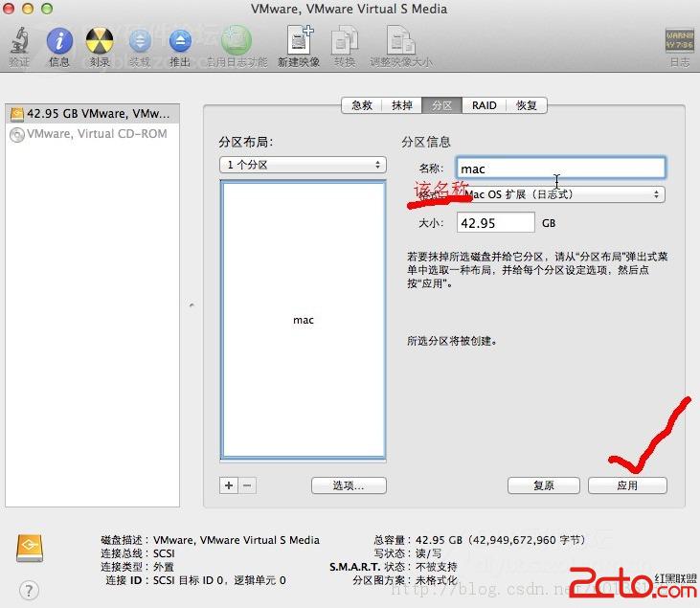Select the mac partition in layout diagram
The image size is (700, 608).
click(304, 320)
